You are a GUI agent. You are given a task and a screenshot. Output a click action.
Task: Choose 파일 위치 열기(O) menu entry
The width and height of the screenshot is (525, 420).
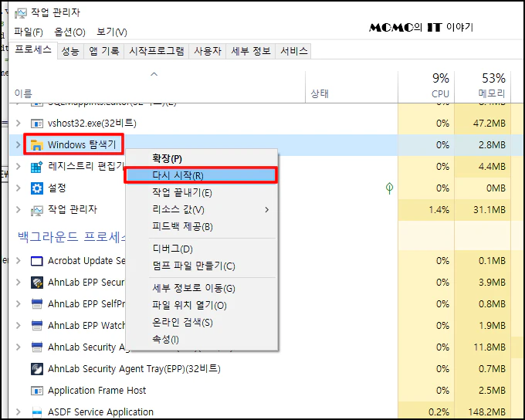[202, 305]
